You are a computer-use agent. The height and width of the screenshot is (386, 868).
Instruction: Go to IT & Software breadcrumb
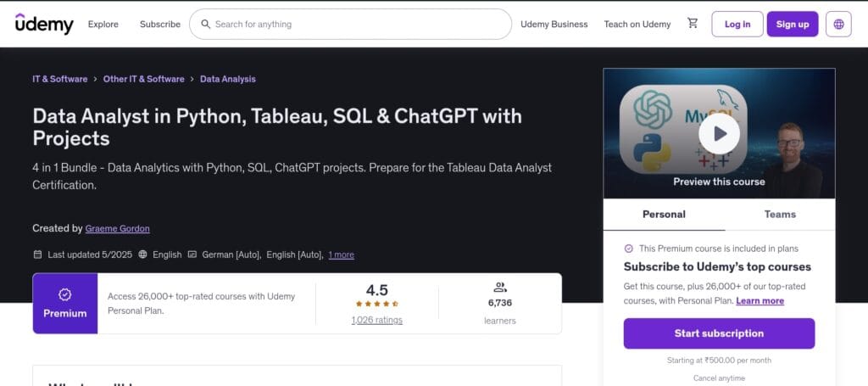point(60,79)
